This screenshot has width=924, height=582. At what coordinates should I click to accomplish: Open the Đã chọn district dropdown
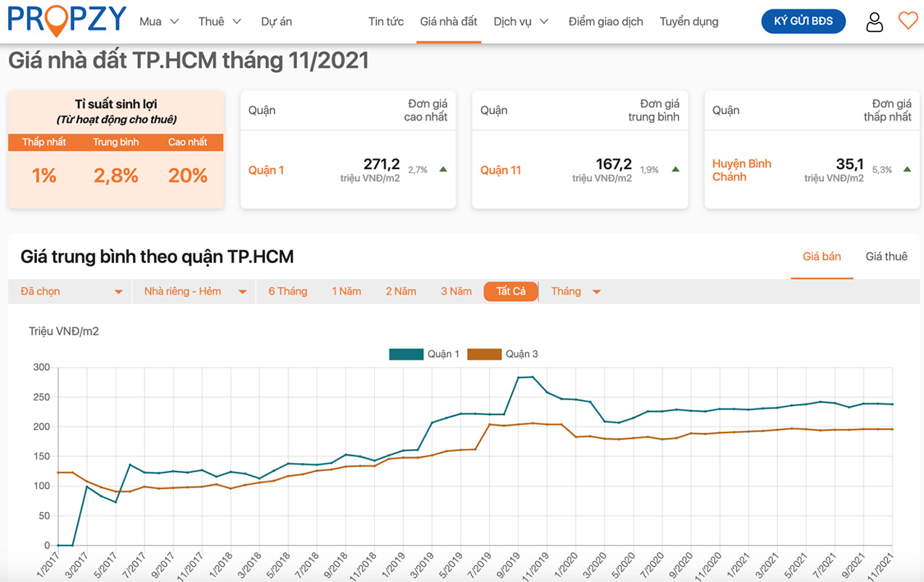[x=70, y=291]
